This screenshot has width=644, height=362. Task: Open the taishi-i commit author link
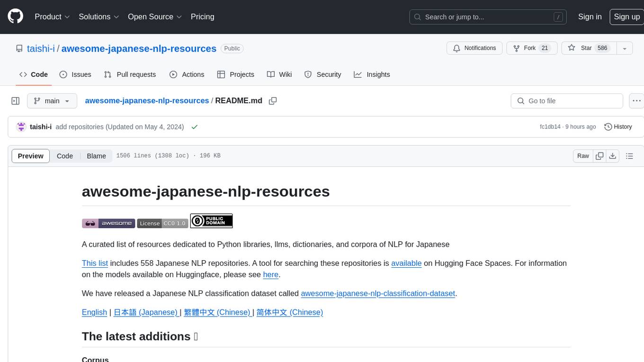[x=41, y=127]
